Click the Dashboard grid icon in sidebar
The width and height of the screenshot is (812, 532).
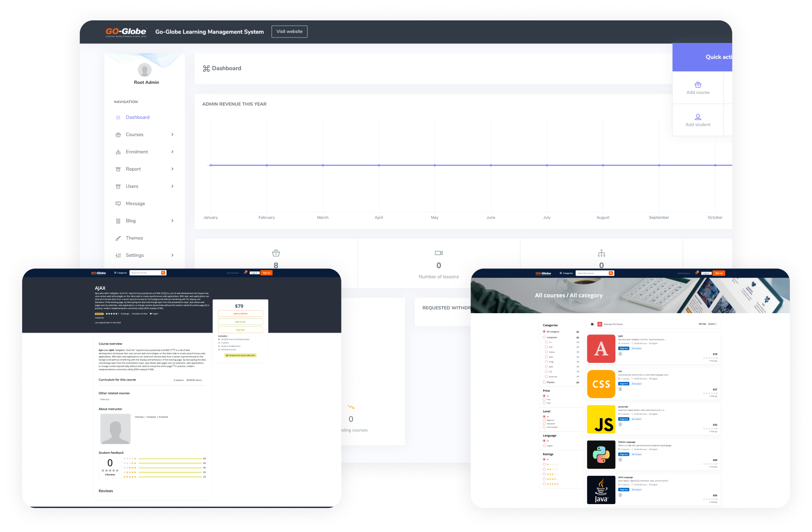[x=118, y=117]
